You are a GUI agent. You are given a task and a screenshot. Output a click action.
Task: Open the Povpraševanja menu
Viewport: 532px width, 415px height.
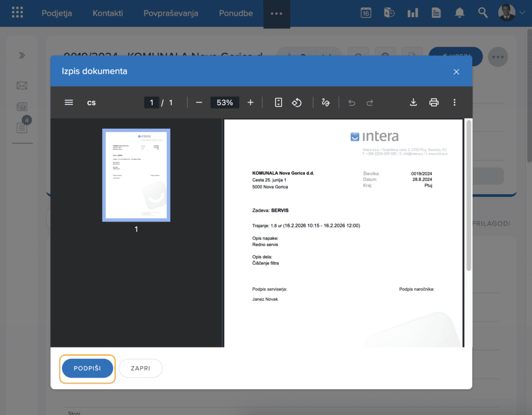pyautogui.click(x=171, y=14)
